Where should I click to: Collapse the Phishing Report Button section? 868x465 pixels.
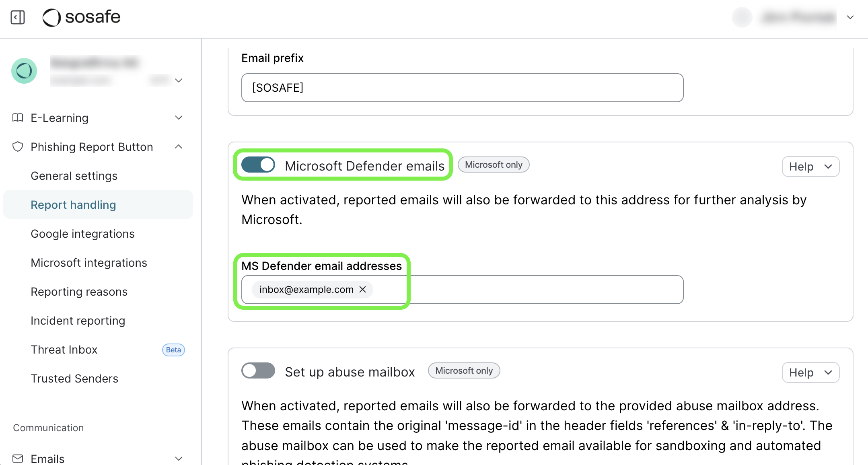click(x=179, y=146)
